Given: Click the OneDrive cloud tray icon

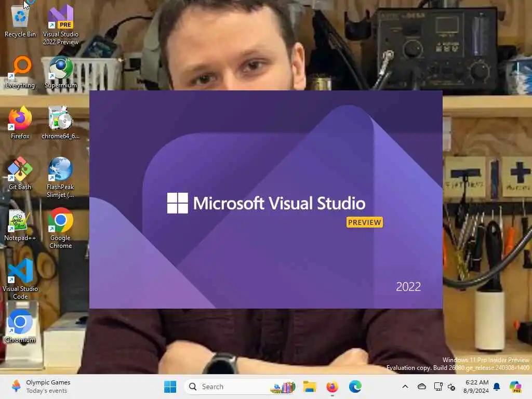Looking at the screenshot, I should (422, 387).
